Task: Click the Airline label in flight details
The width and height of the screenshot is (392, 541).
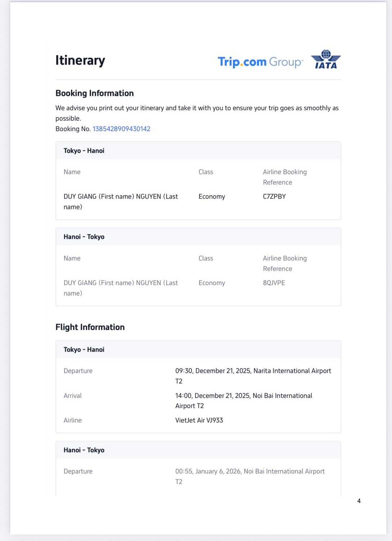Action: 73,420
